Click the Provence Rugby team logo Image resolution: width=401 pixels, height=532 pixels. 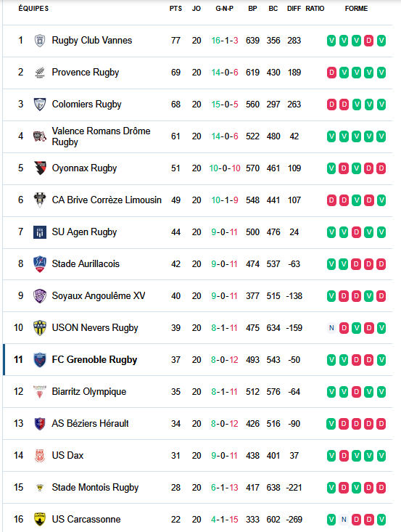[40, 73]
